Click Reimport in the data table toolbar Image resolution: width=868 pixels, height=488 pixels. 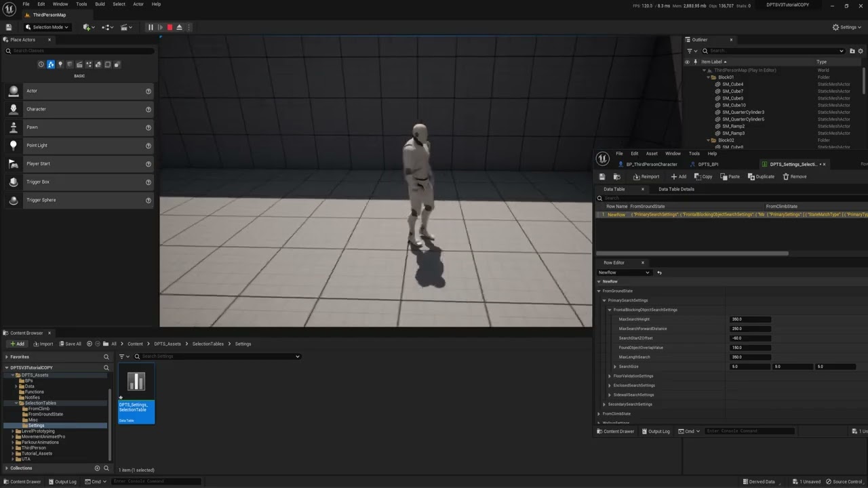point(646,177)
